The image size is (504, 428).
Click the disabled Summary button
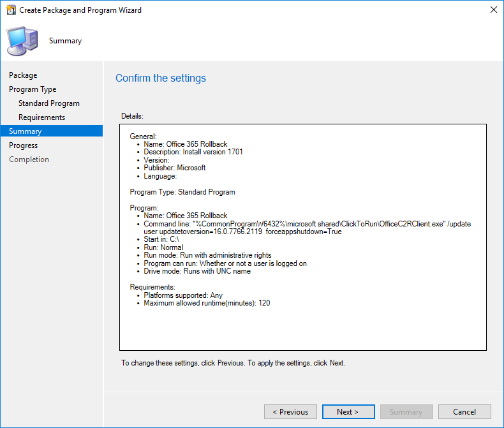coord(406,411)
